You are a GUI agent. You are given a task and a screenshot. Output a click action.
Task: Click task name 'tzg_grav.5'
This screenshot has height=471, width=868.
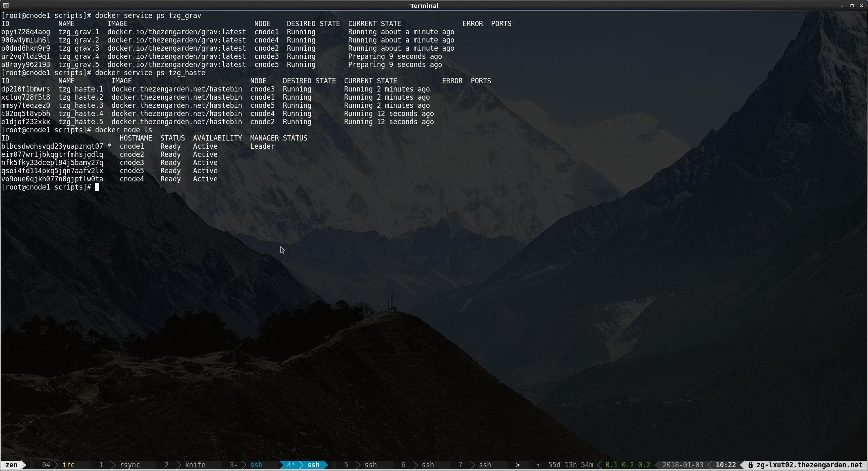[x=79, y=65]
